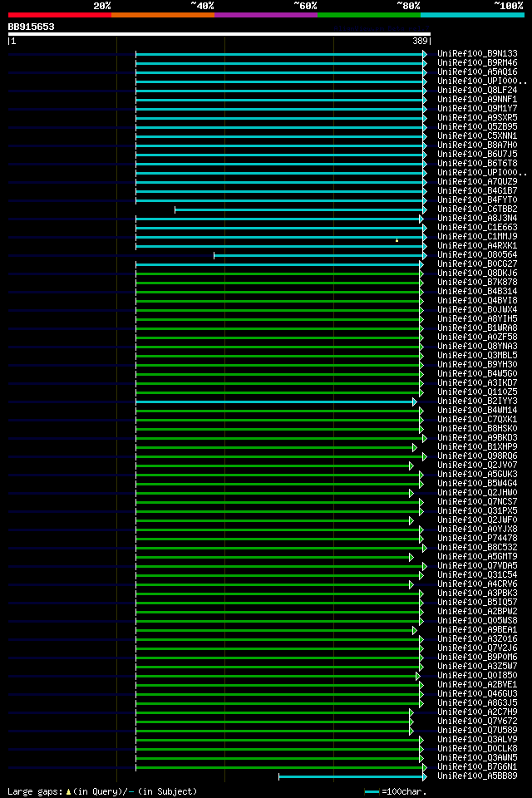Click the orange ~40% legend color bar

pos(163,15)
